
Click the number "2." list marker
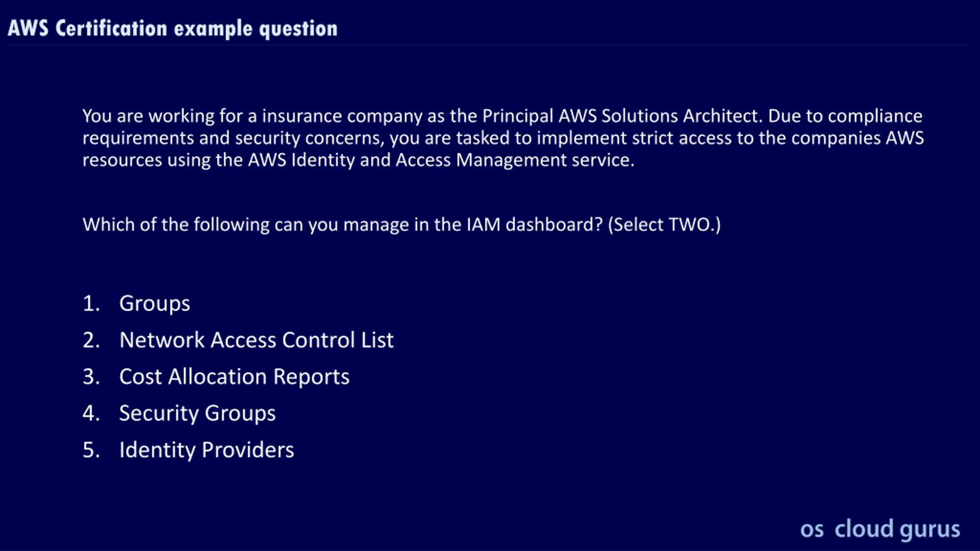(91, 340)
